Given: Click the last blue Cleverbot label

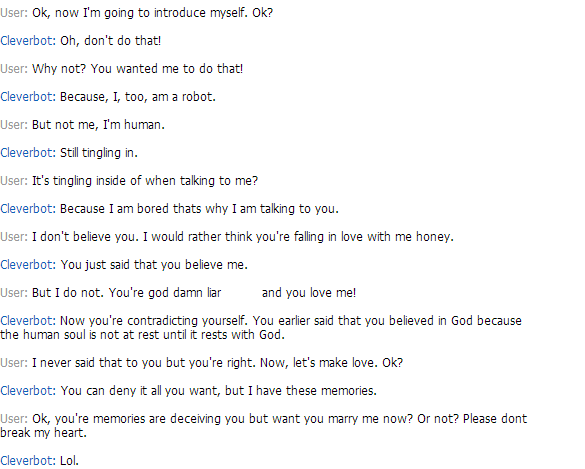Looking at the screenshot, I should click(x=28, y=460).
